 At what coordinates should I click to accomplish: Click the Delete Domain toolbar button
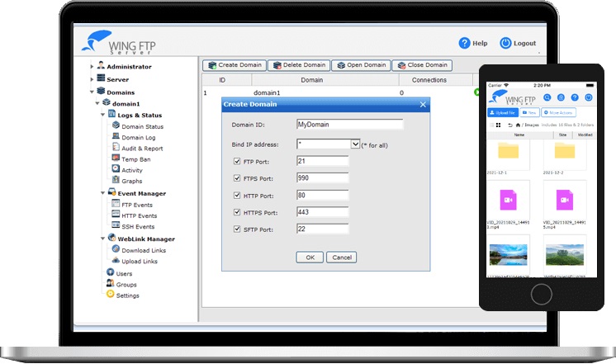pyautogui.click(x=299, y=65)
